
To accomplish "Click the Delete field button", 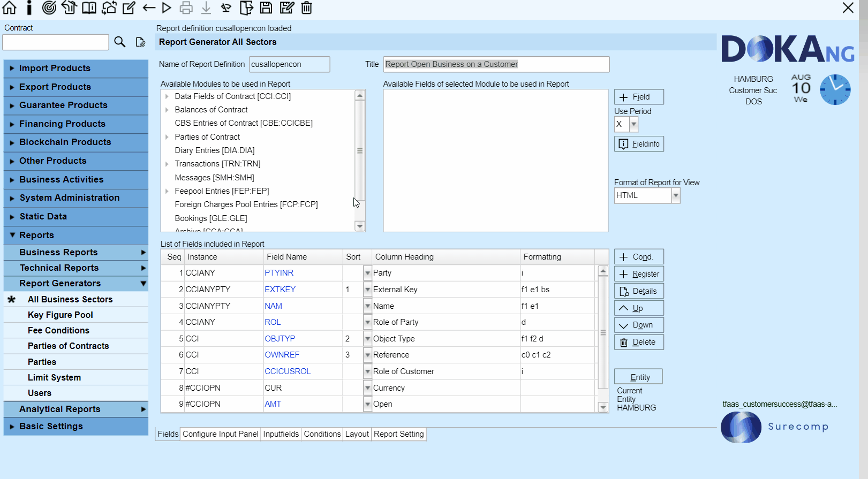I will 639,342.
